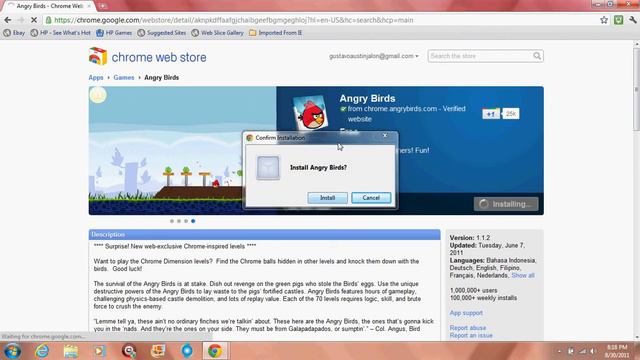Screen dimensions: 640x360
Task: Open a new browser tab
Action: [102, 6]
